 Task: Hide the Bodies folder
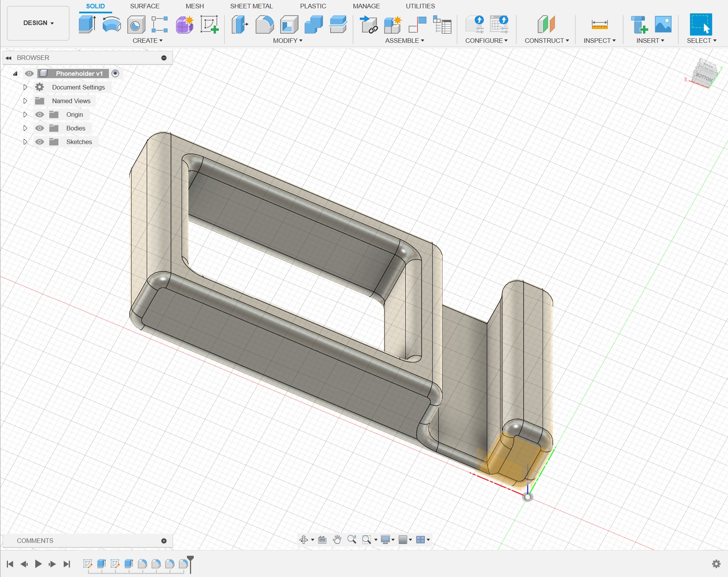[x=39, y=128]
